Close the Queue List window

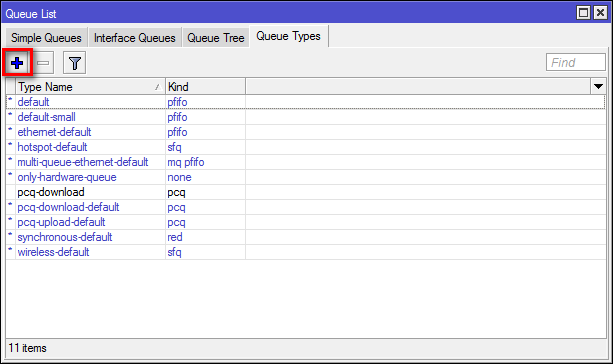click(600, 13)
